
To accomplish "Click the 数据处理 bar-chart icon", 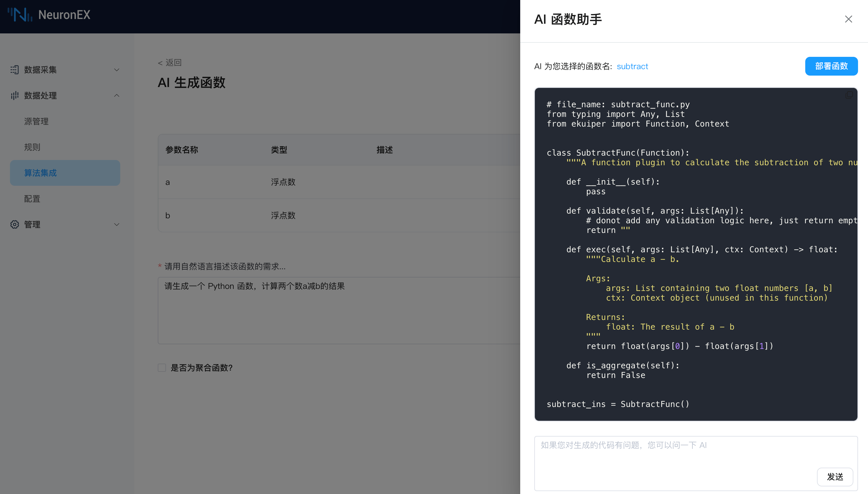I will point(15,96).
